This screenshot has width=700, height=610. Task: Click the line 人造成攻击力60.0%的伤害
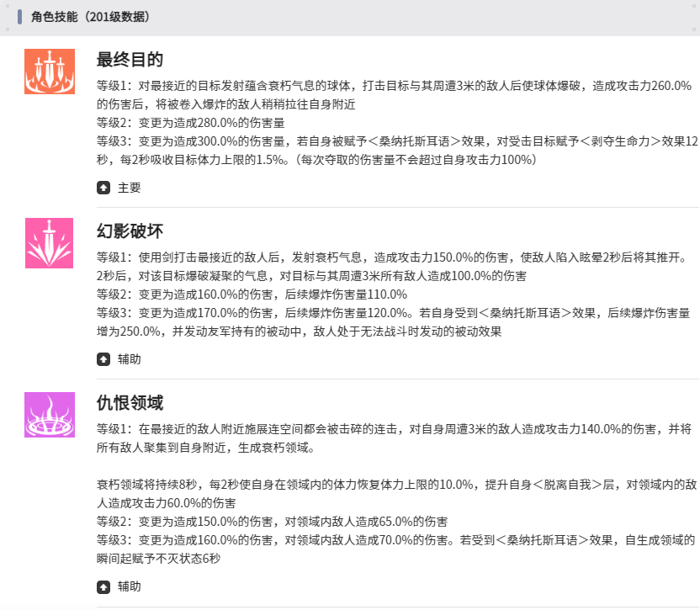[x=166, y=503]
